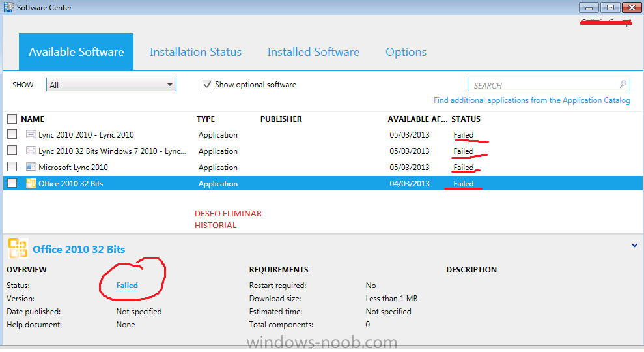
Task: Sort the list by the NAME column
Action: pyautogui.click(x=33, y=119)
